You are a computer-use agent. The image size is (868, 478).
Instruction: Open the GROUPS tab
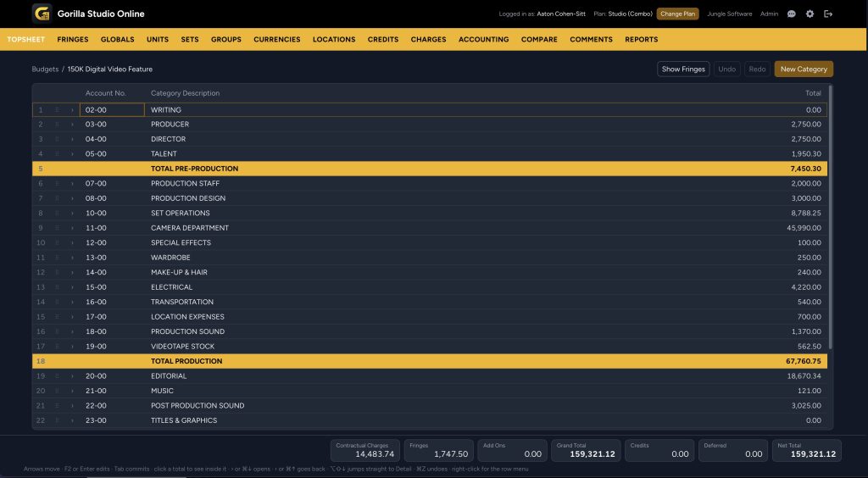coord(225,39)
